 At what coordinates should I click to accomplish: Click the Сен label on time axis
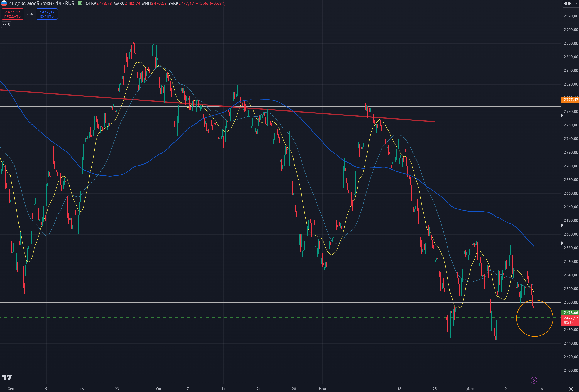(11, 389)
